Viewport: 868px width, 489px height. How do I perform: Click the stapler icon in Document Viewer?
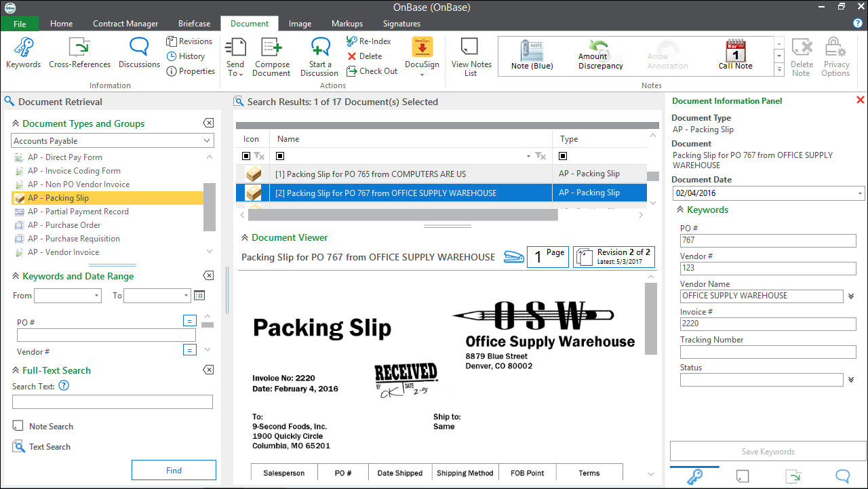(x=514, y=257)
